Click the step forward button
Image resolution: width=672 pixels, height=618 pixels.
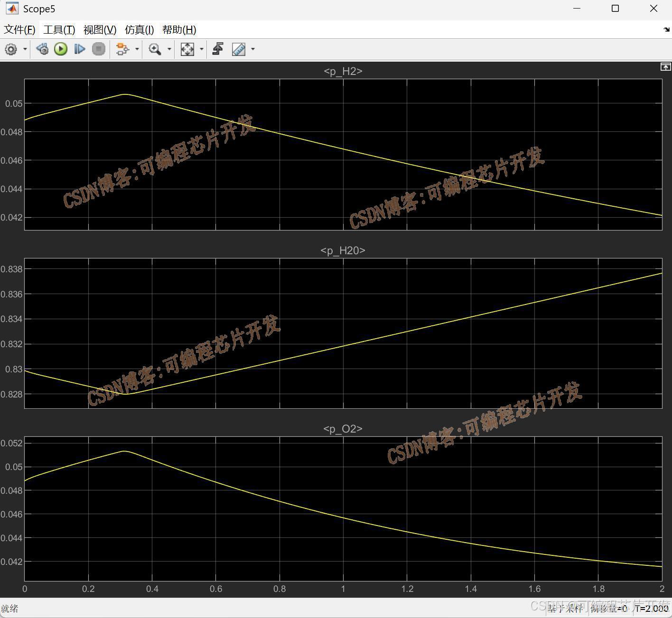tap(79, 49)
